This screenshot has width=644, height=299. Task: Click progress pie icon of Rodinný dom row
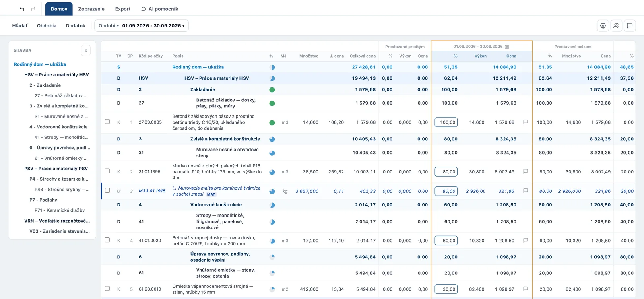point(272,67)
